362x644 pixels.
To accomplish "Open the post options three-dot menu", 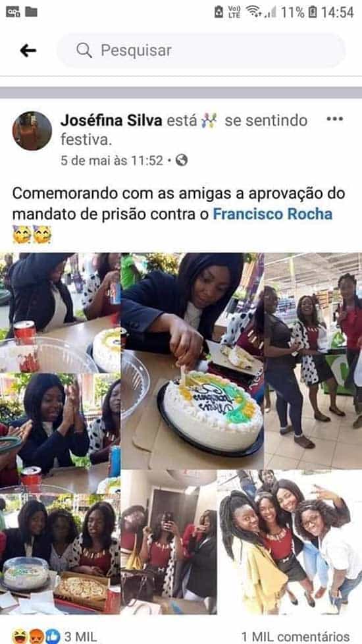I will [334, 119].
